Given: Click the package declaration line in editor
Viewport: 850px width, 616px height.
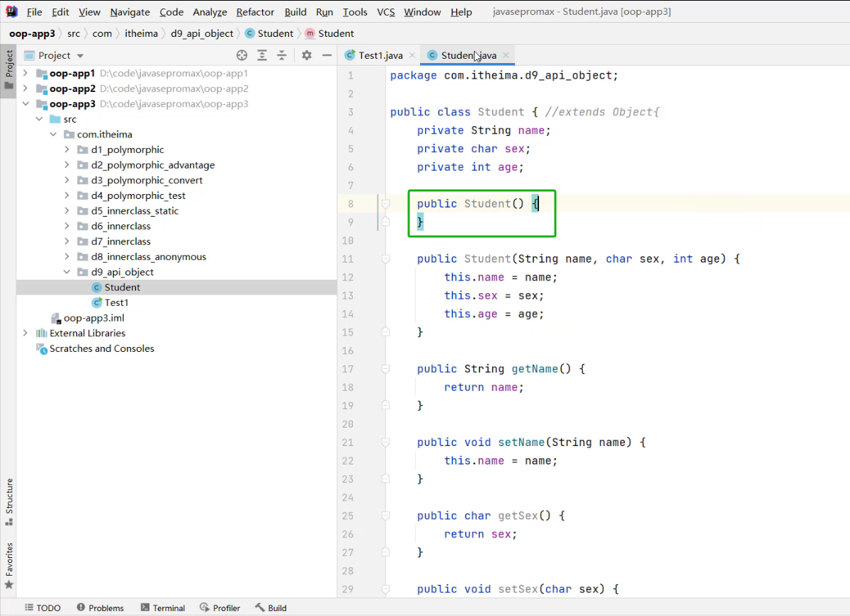Looking at the screenshot, I should click(x=504, y=75).
